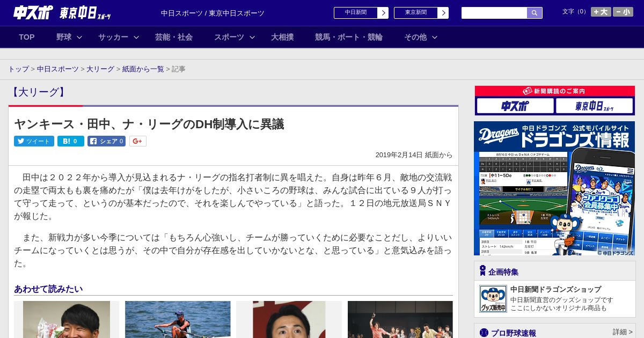Click プロ野球速報 heading
The width and height of the screenshot is (644, 338).
click(513, 333)
